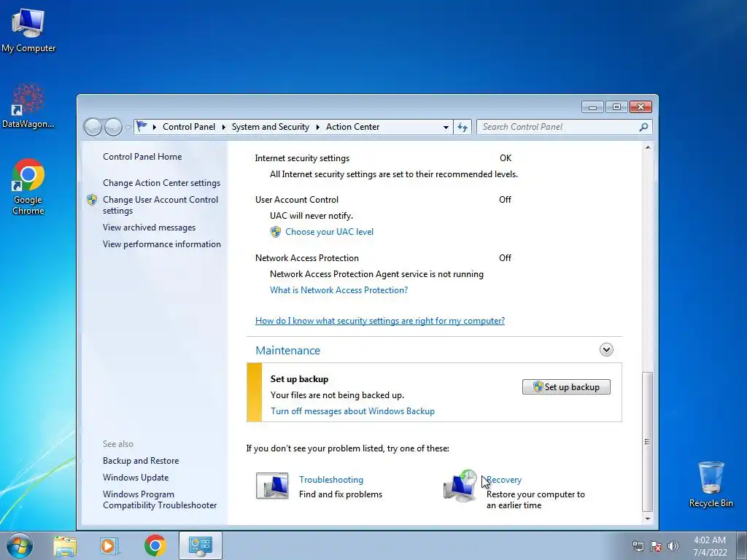The height and width of the screenshot is (560, 747).
Task: Open Windows Update link
Action: pos(135,477)
